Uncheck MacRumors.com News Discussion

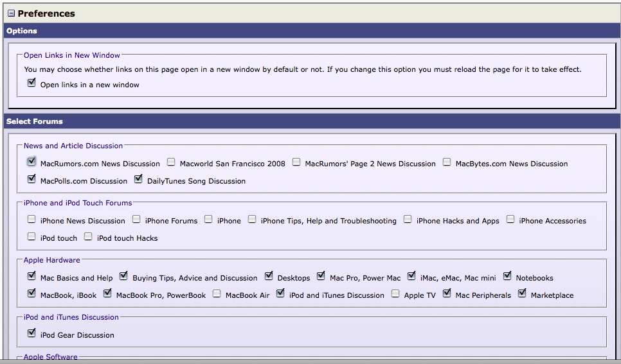pyautogui.click(x=32, y=161)
